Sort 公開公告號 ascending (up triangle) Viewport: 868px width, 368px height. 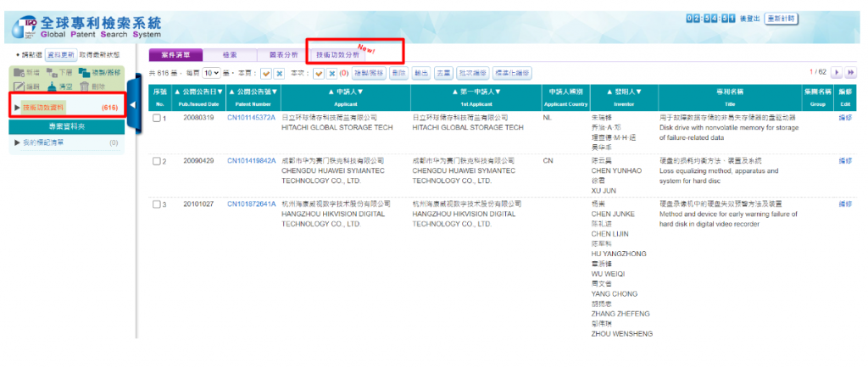(231, 92)
